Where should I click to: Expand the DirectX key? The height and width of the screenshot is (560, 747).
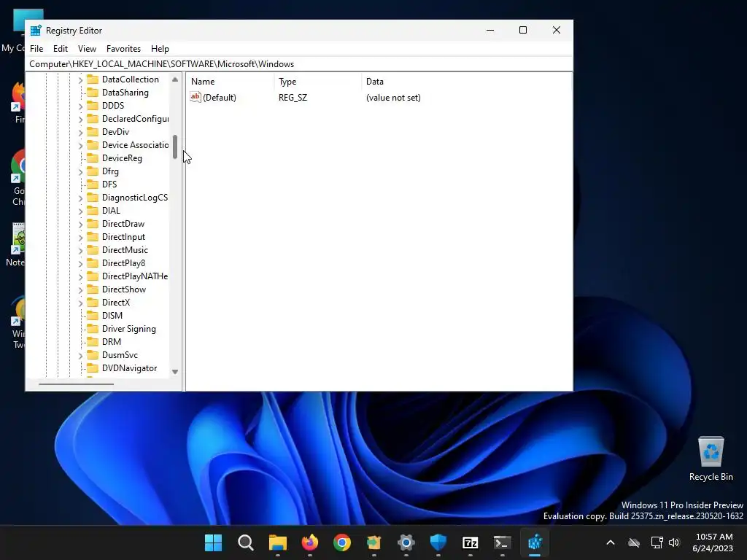(x=80, y=303)
